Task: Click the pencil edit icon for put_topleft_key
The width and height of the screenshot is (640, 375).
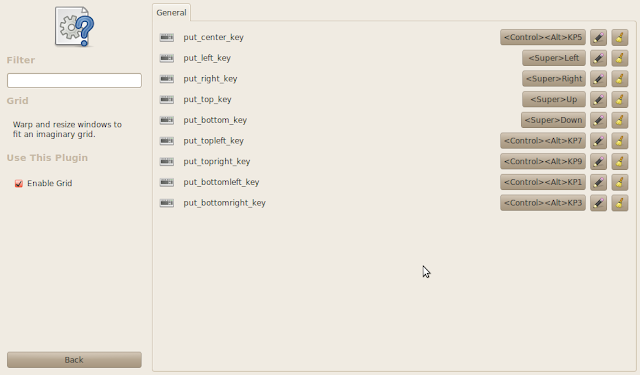Action: 598,141
